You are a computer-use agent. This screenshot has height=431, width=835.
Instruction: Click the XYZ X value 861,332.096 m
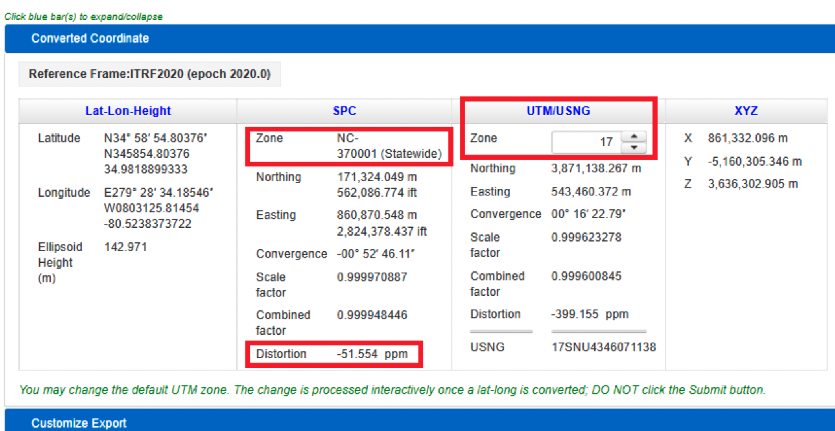(752, 138)
